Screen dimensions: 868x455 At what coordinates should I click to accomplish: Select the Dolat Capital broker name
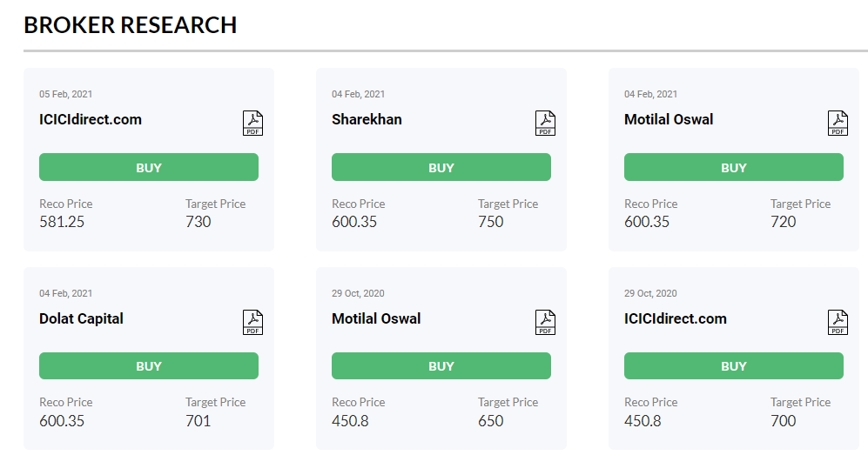point(81,318)
